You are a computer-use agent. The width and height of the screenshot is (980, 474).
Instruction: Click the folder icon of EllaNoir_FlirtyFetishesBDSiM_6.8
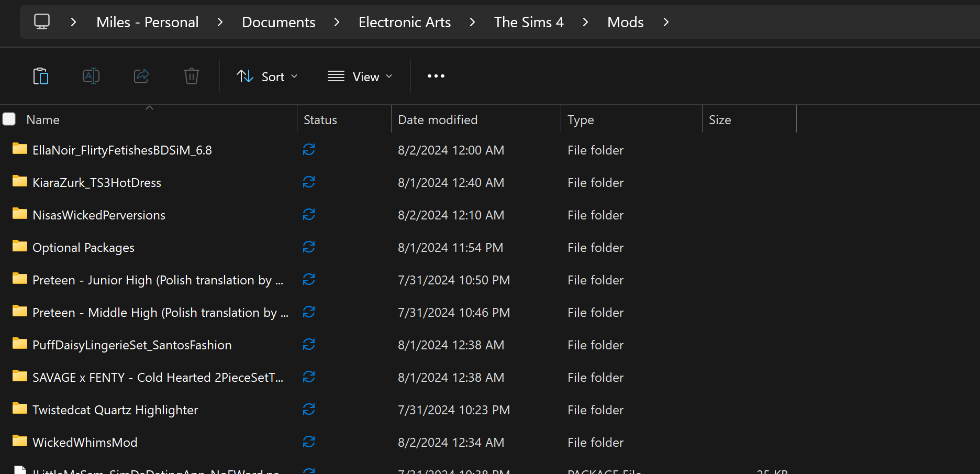click(20, 149)
